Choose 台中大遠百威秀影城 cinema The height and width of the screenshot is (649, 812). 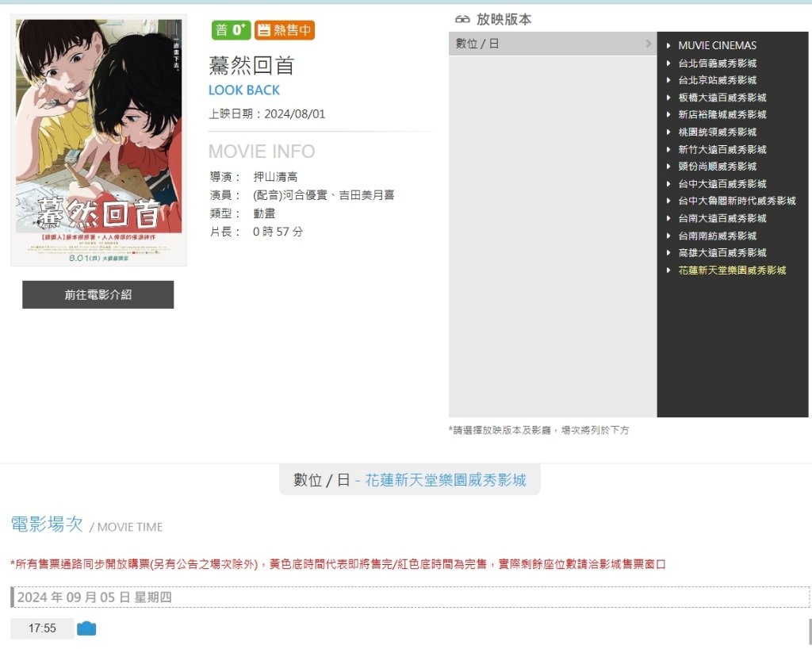click(x=722, y=184)
